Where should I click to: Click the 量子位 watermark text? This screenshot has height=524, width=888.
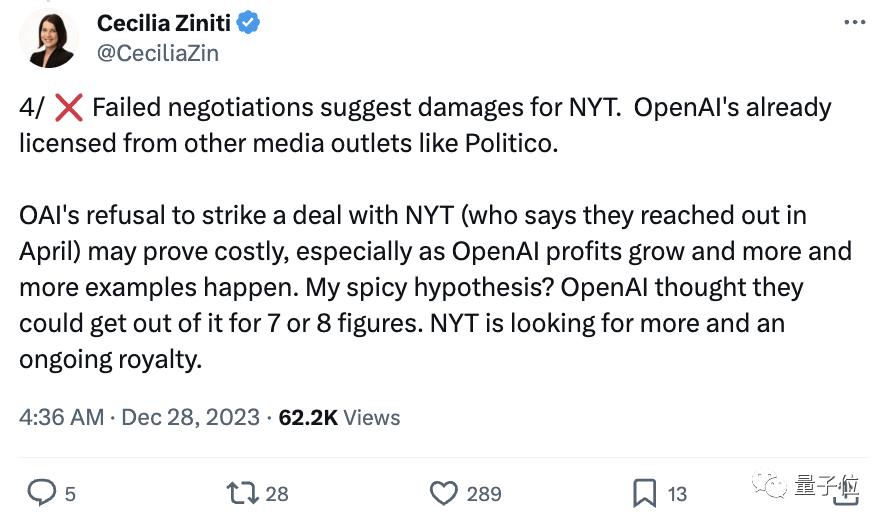(827, 487)
